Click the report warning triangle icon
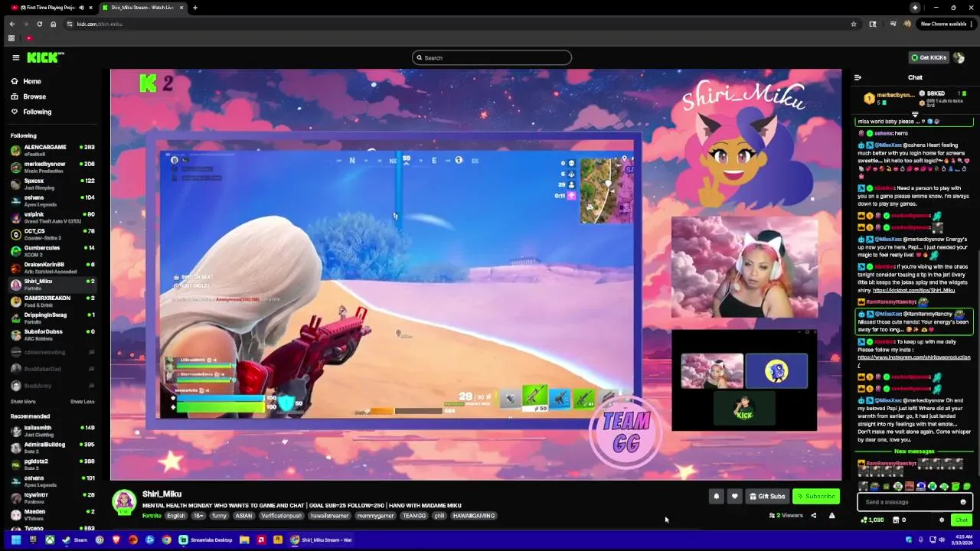The image size is (980, 551). 831,516
